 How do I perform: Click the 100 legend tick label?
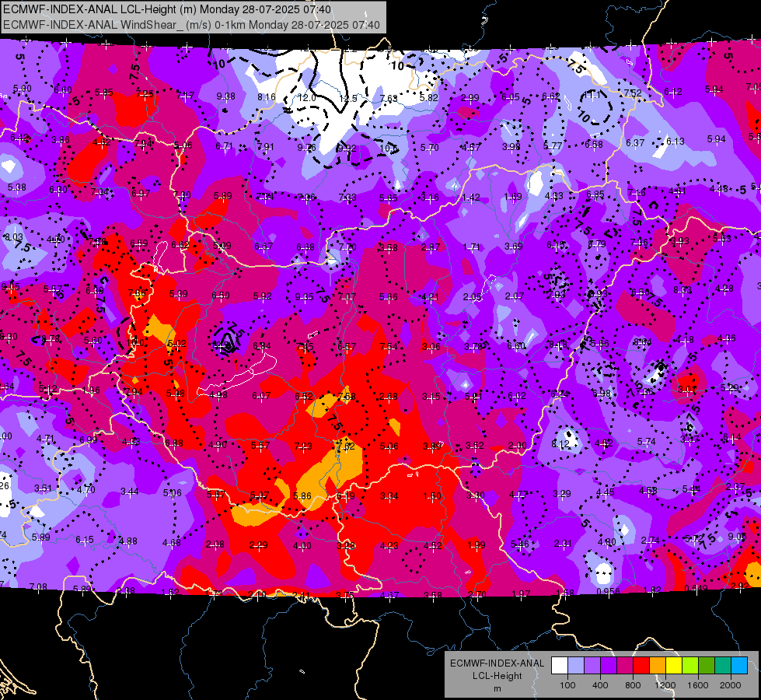pos(567,685)
